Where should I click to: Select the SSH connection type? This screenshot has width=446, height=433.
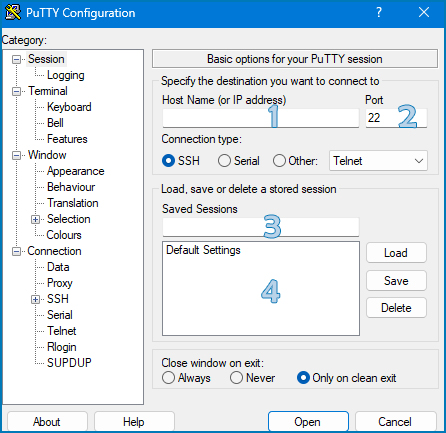click(x=168, y=161)
